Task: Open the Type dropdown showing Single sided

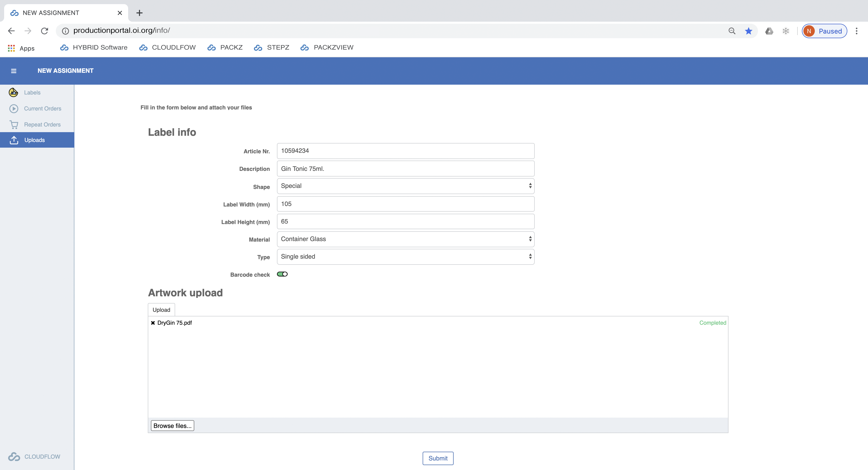Action: point(405,257)
